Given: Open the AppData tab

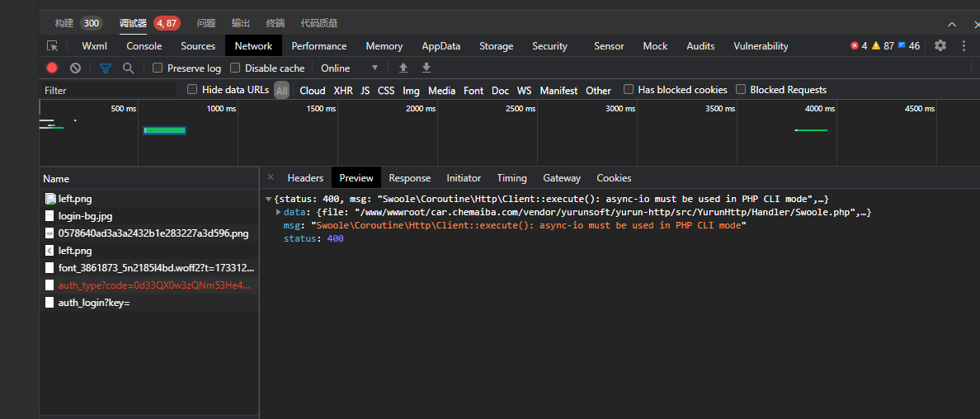Looking at the screenshot, I should 441,45.
